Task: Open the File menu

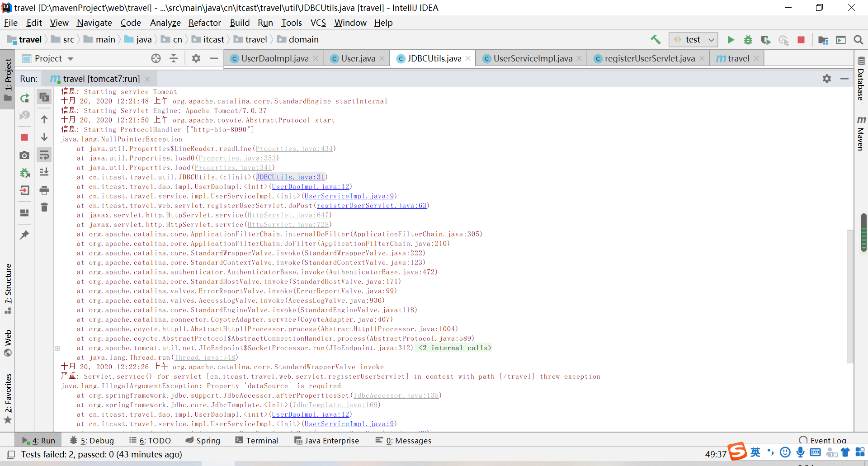Action: click(11, 23)
